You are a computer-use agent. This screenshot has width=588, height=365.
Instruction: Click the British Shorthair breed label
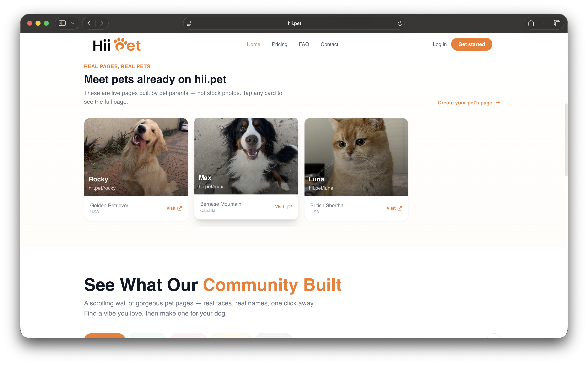click(328, 205)
